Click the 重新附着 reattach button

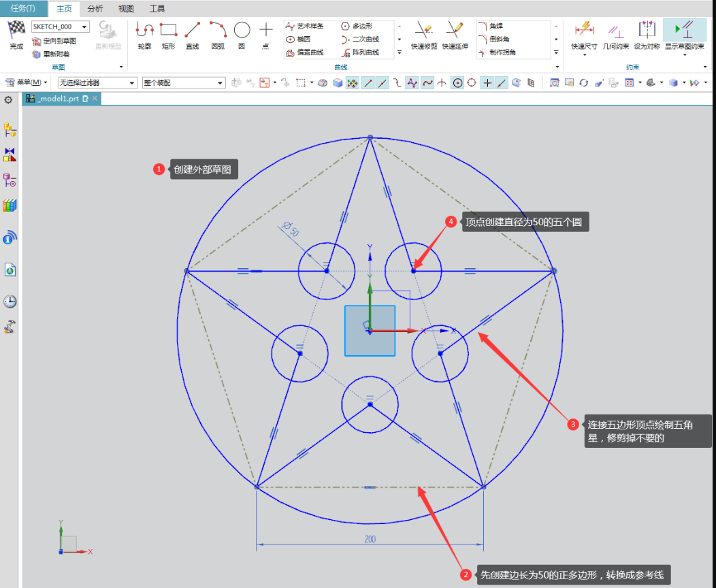coord(50,54)
